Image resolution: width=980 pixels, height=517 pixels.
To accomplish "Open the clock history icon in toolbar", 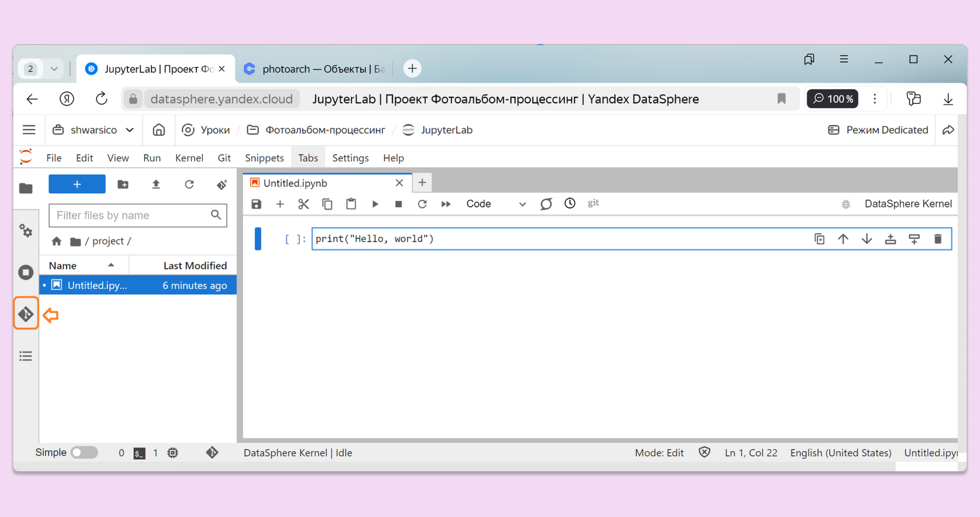I will click(570, 203).
